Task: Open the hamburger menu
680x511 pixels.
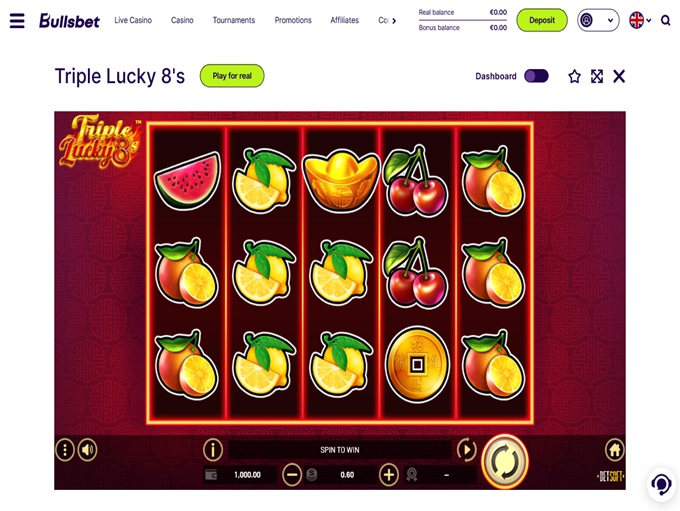Action: (x=17, y=20)
